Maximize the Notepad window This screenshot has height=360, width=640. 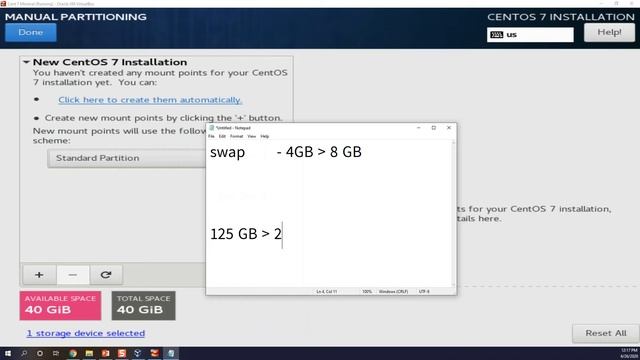[433, 128]
